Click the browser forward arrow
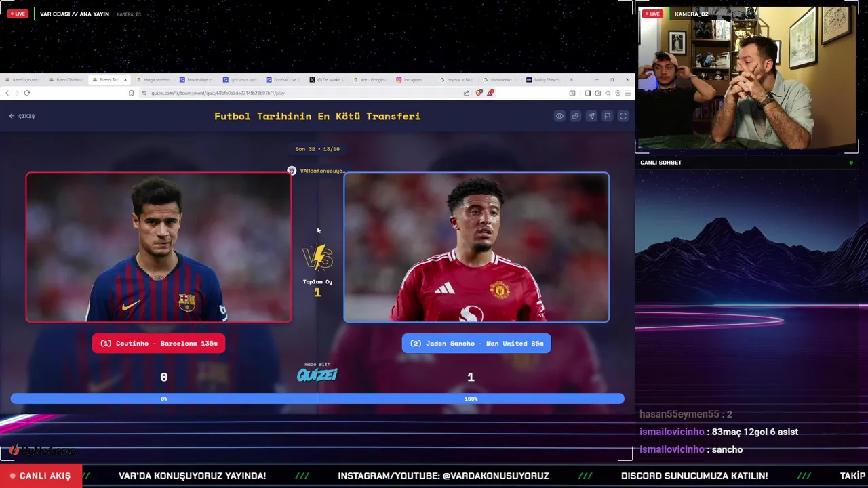The height and width of the screenshot is (488, 868). click(17, 93)
